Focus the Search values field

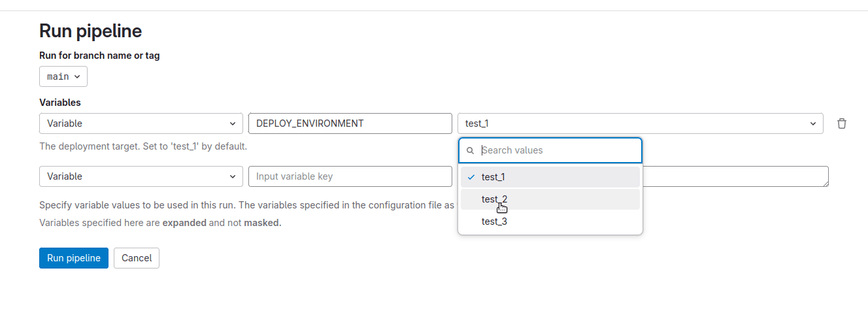click(559, 150)
